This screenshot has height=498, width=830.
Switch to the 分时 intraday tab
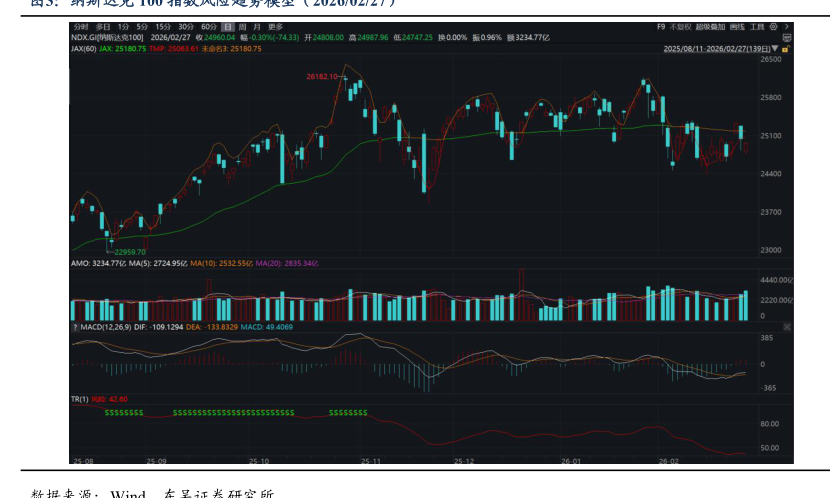coord(80,26)
